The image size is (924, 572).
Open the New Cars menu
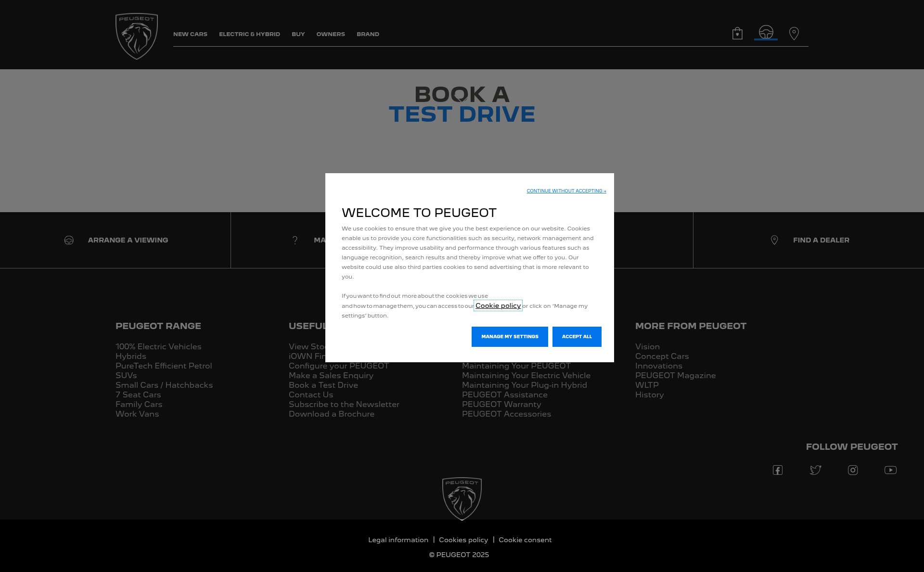click(190, 34)
